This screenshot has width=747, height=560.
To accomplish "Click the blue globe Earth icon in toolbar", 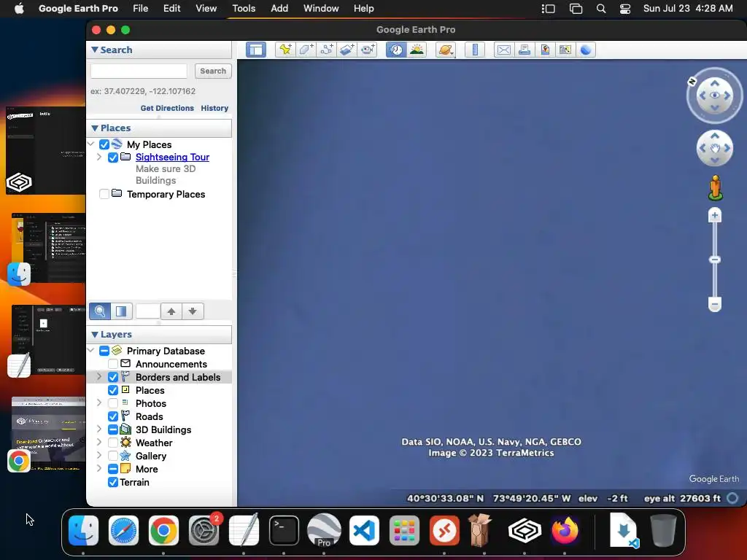I will [586, 50].
